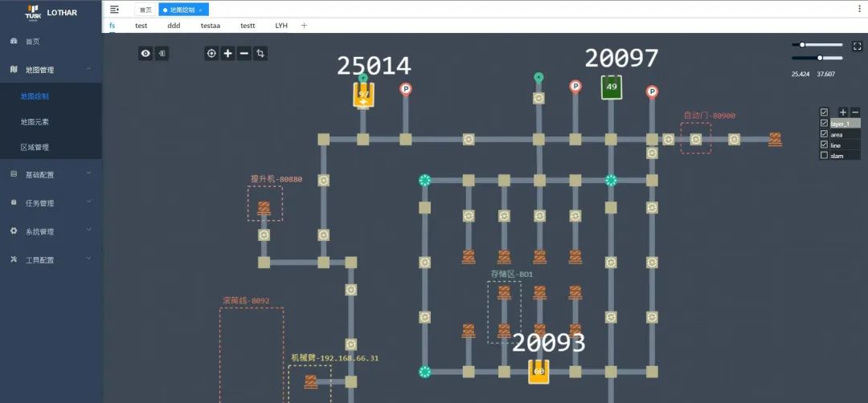The image size is (868, 403).
Task: Click the minus zoom-out toolbar icon
Action: [x=244, y=53]
